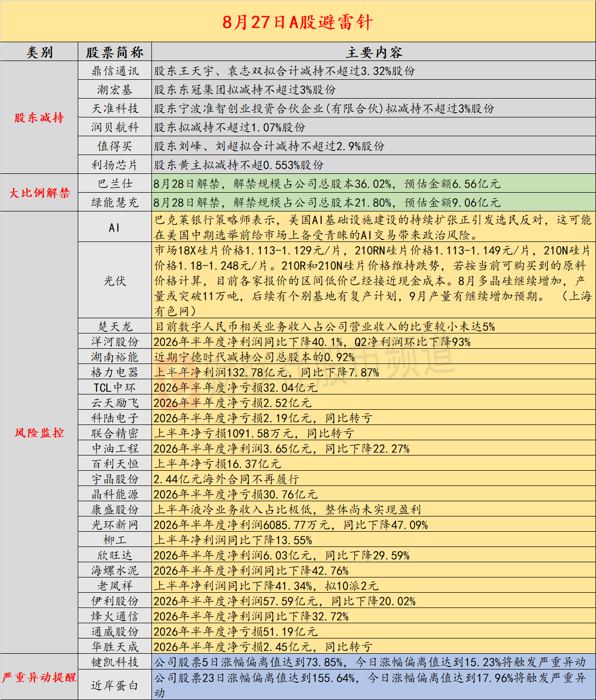The height and width of the screenshot is (700, 596).
Task: Click the 严重异动提醒 category cell
Action: click(39, 677)
